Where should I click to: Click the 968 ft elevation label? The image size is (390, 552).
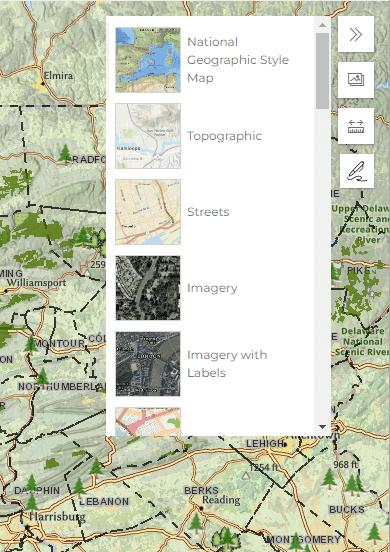pyautogui.click(x=346, y=465)
